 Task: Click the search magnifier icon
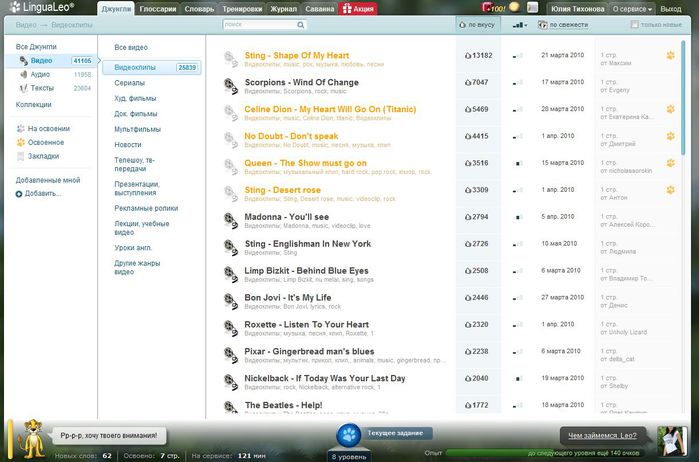[301, 25]
